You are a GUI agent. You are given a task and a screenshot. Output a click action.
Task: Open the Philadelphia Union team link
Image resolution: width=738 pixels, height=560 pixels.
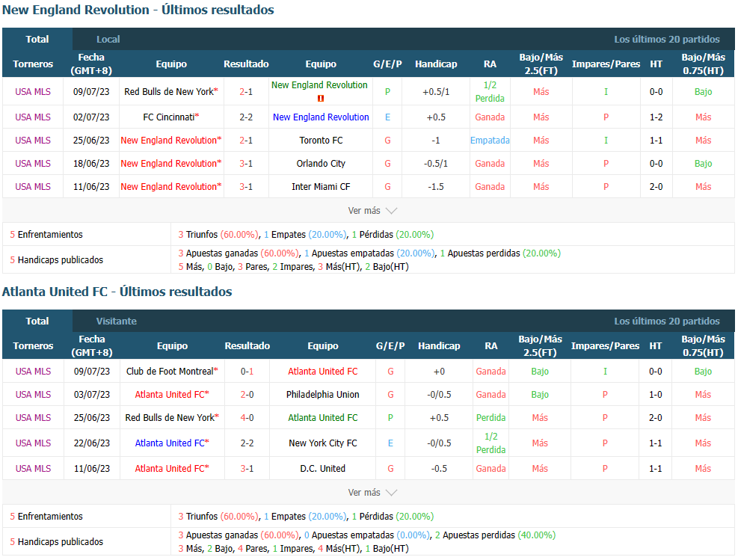point(323,394)
